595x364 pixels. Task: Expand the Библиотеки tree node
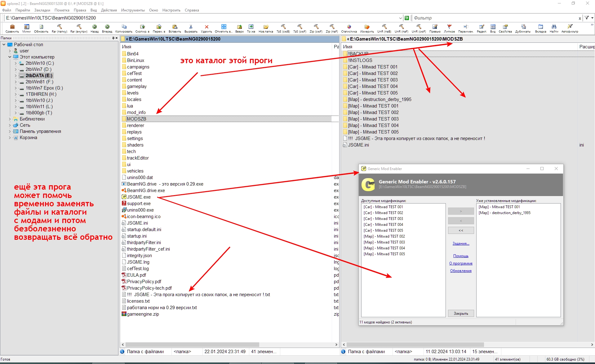pyautogui.click(x=10, y=119)
